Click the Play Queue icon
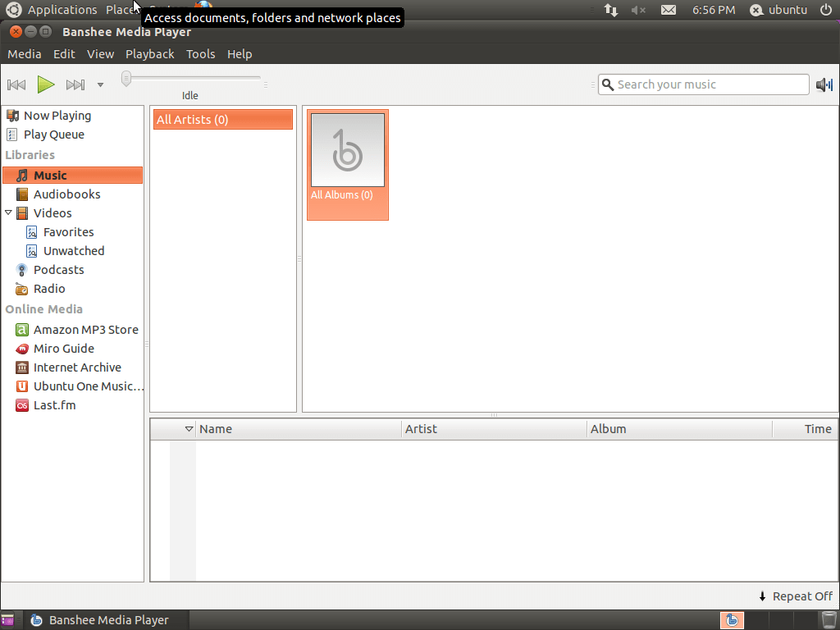 [x=12, y=135]
